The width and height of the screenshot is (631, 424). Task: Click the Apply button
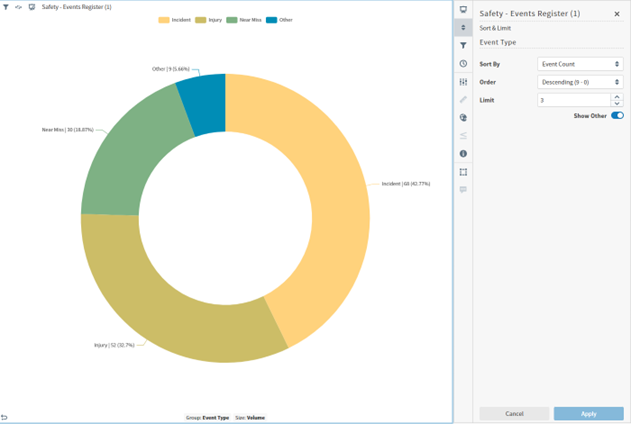(588, 414)
